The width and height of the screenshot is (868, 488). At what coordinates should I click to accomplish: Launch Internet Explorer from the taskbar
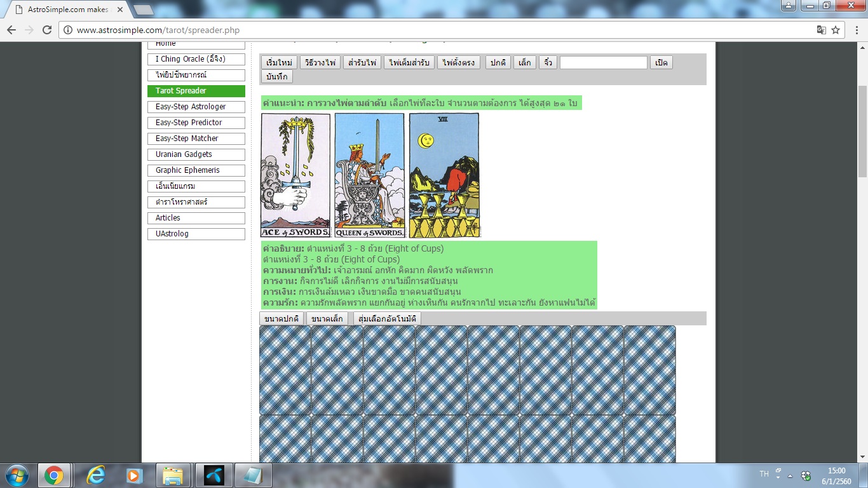pyautogui.click(x=97, y=475)
